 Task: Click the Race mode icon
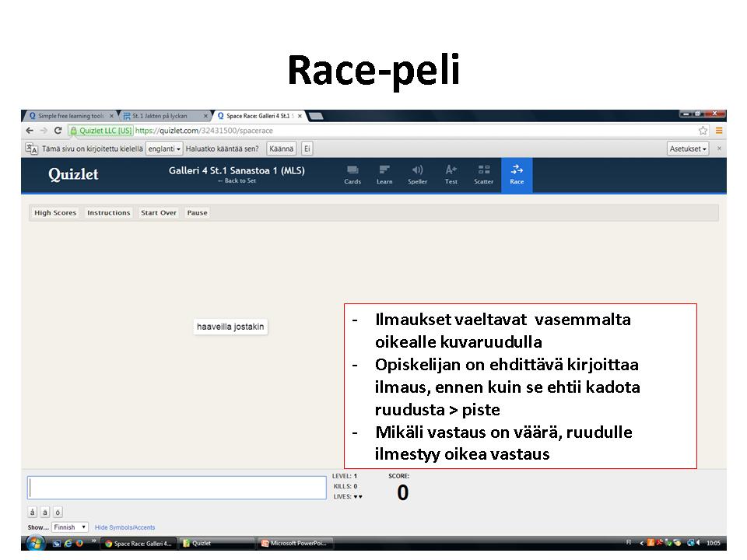point(517,174)
